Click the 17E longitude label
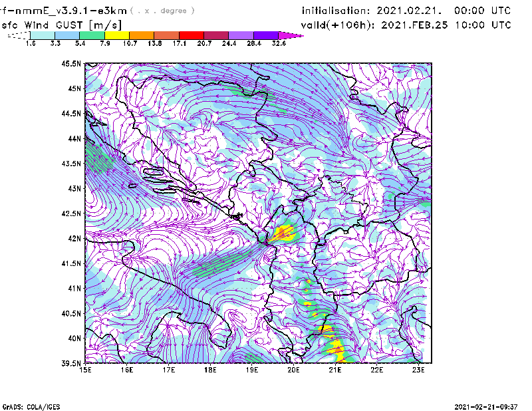532x411 pixels. [169, 370]
